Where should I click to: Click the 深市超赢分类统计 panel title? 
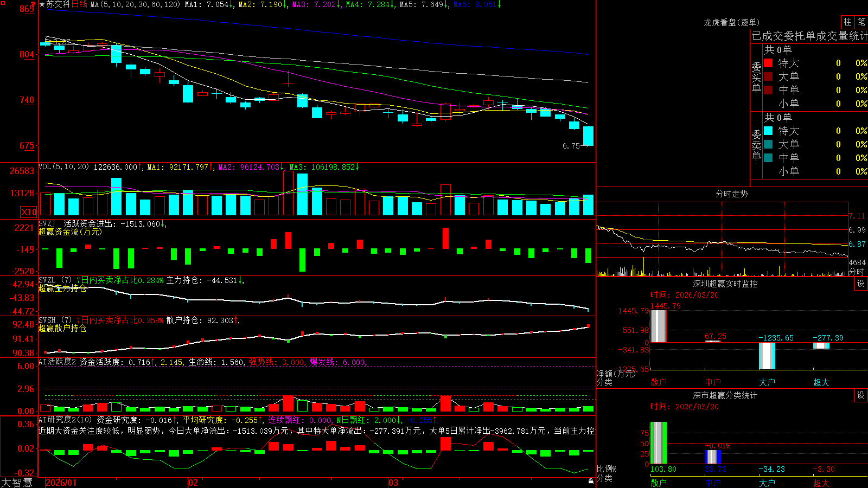[725, 395]
